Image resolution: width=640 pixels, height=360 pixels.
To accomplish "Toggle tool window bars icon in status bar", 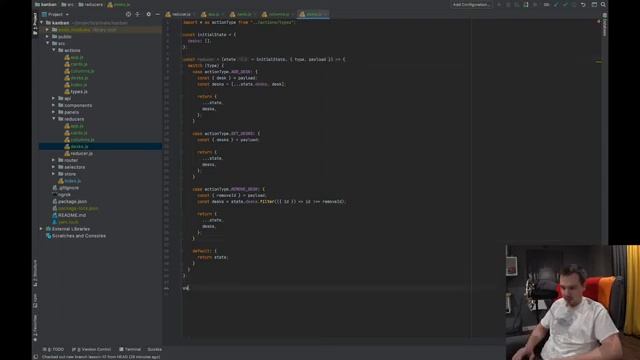I will 36,357.
